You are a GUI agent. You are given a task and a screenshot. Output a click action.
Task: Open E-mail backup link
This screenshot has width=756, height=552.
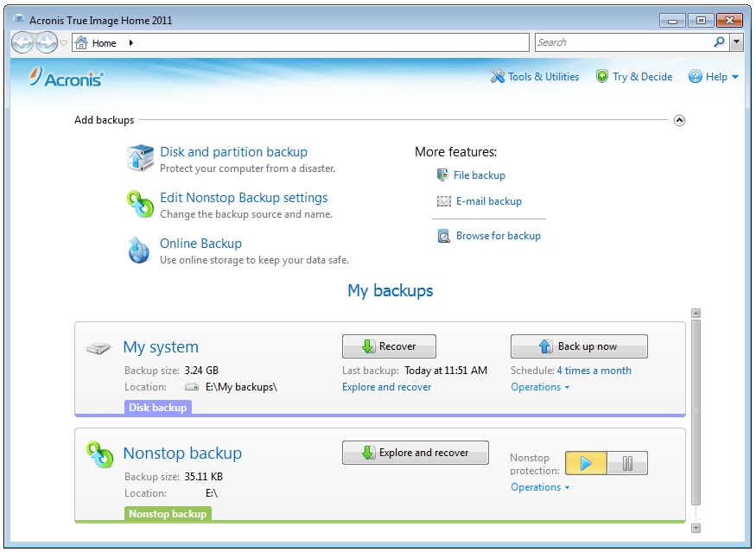489,201
